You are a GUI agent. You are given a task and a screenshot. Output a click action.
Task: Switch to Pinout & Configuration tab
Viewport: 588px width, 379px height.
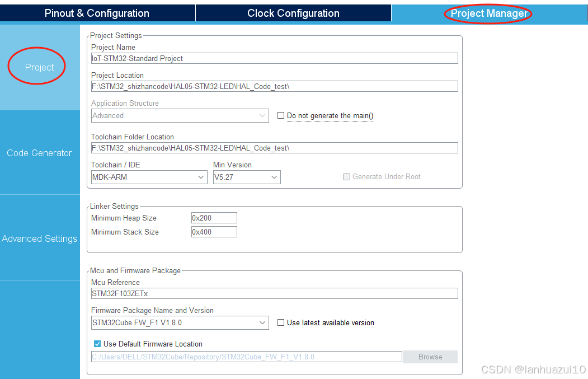(x=97, y=13)
